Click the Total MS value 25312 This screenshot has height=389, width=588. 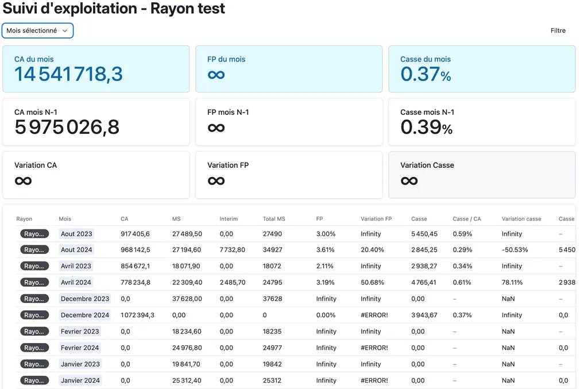272,380
